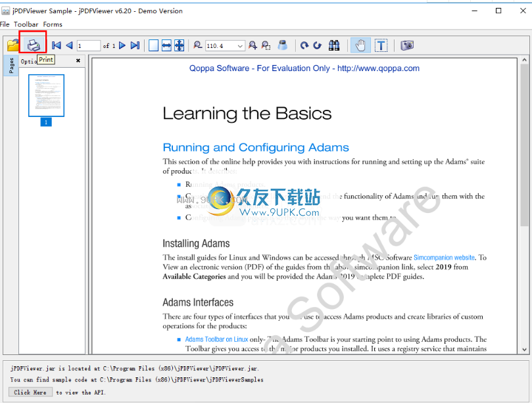Maximize the jPDFViewer window
The height and width of the screenshot is (403, 532).
tap(498, 11)
